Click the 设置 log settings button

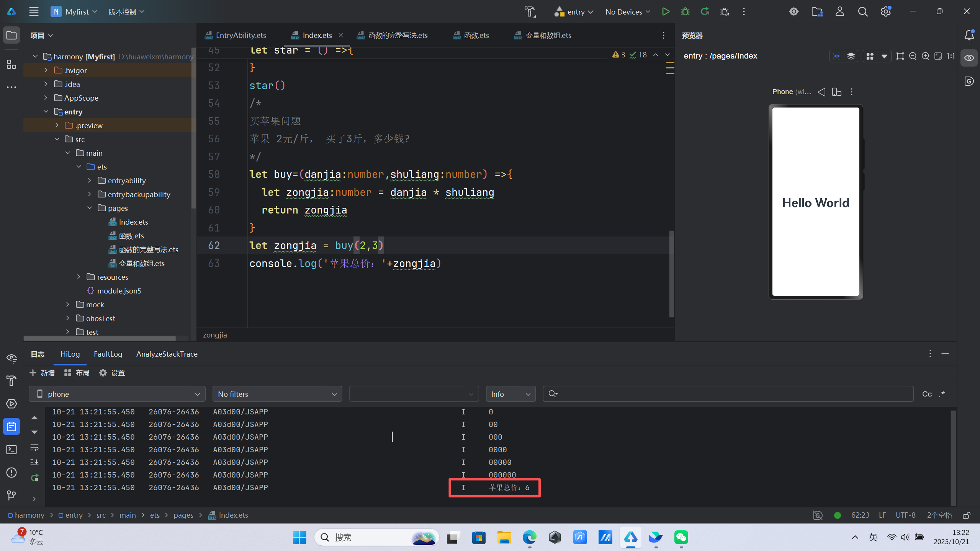click(x=112, y=373)
